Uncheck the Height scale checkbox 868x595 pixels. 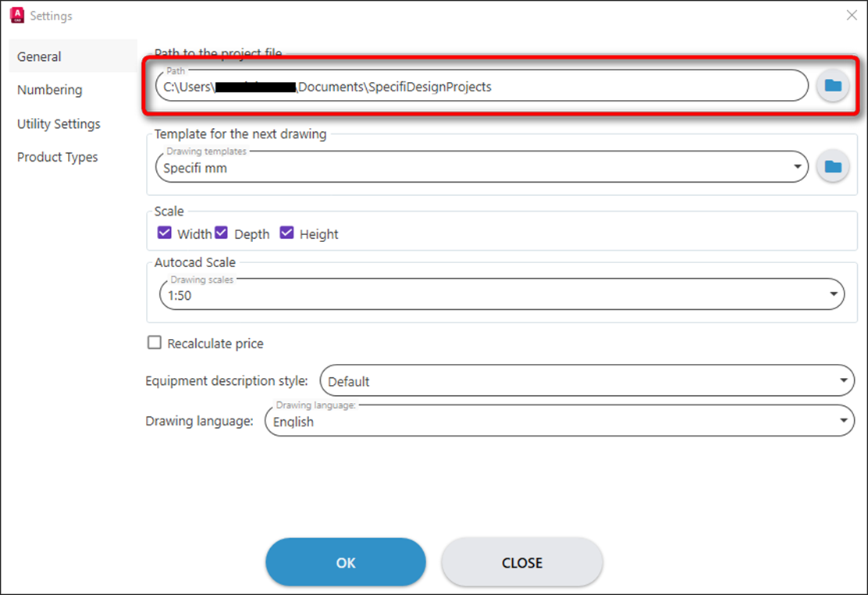(286, 233)
